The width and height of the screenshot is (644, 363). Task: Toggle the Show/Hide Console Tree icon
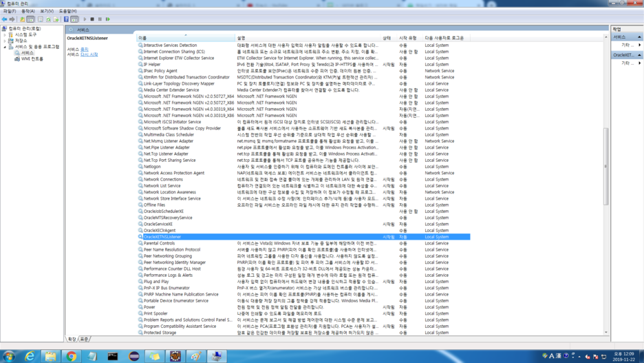(30, 19)
